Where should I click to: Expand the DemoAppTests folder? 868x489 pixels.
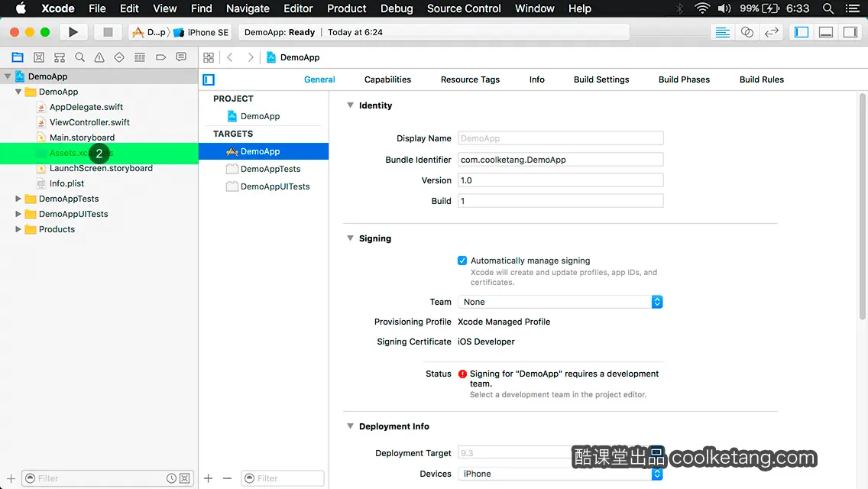pos(18,198)
